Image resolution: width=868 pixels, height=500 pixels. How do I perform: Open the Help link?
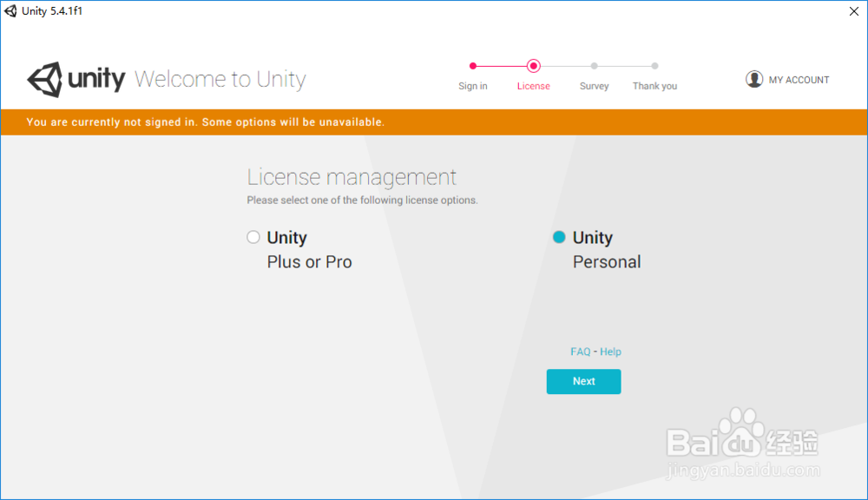pyautogui.click(x=610, y=352)
